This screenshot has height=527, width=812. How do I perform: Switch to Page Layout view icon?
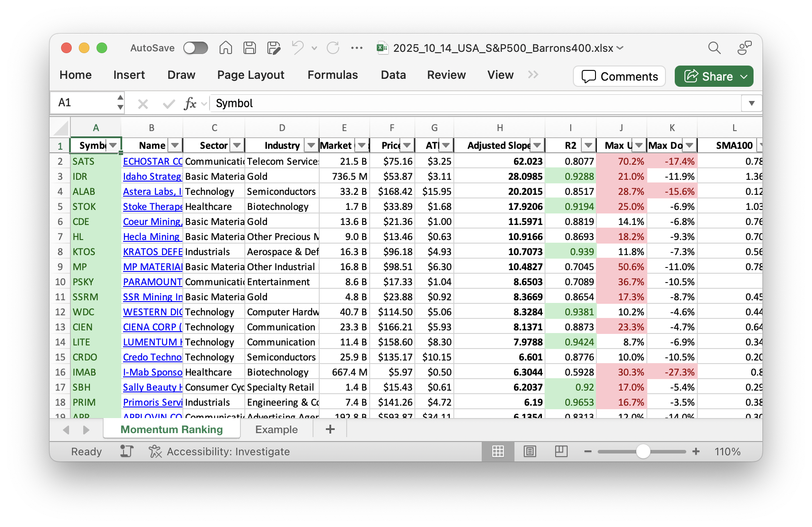[x=530, y=451]
